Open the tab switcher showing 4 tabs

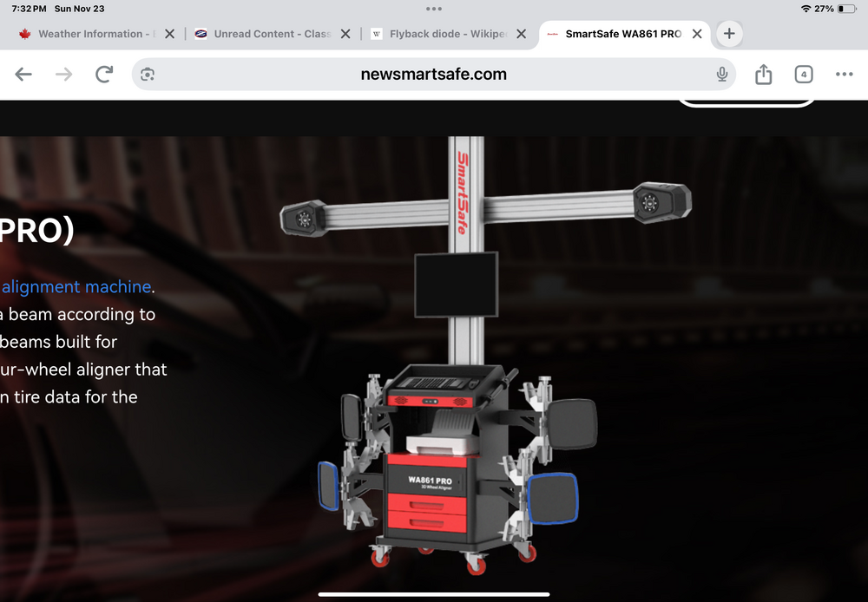(x=804, y=75)
